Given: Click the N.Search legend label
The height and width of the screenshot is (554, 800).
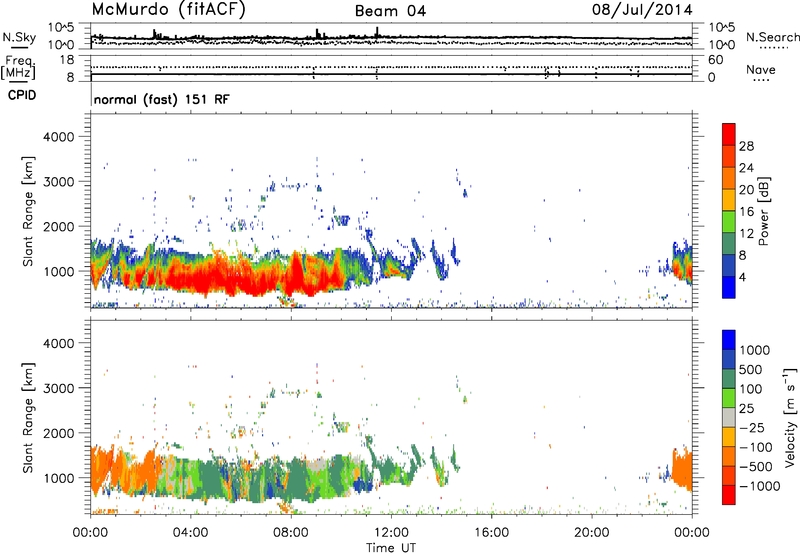Looking at the screenshot, I should tap(772, 37).
